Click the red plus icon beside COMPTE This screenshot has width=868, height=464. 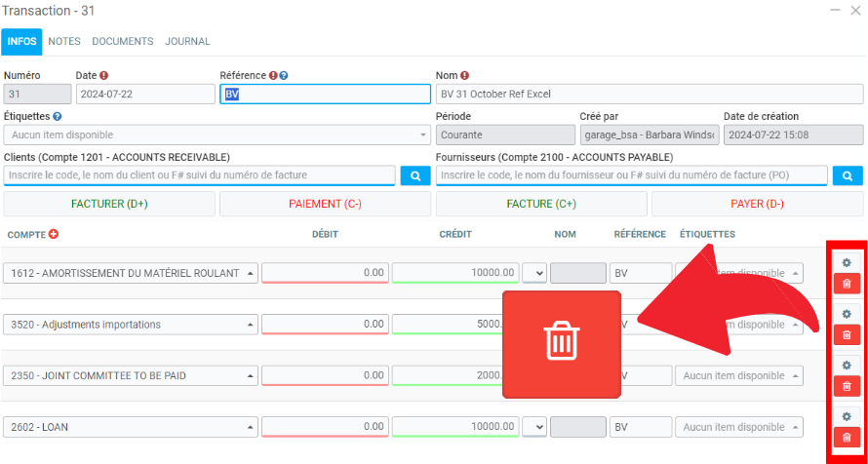(x=54, y=234)
